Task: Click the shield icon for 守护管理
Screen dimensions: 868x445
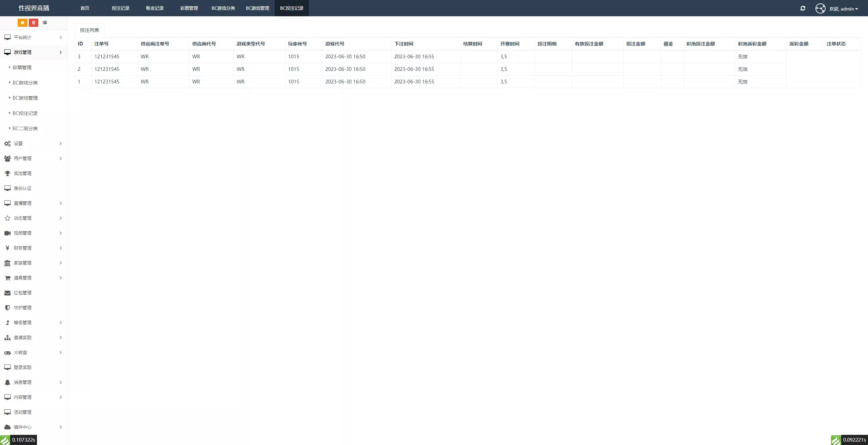Action: click(7, 308)
